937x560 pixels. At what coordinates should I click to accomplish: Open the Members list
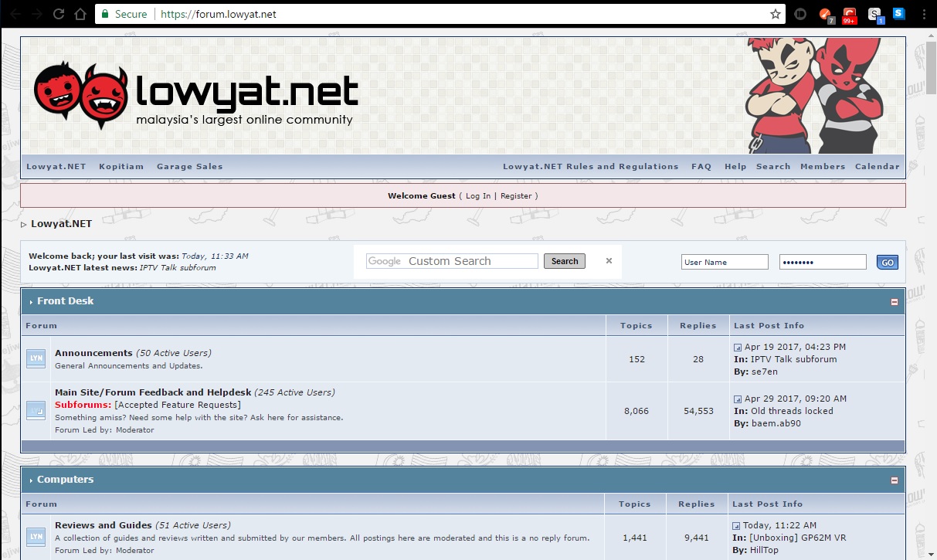click(823, 167)
